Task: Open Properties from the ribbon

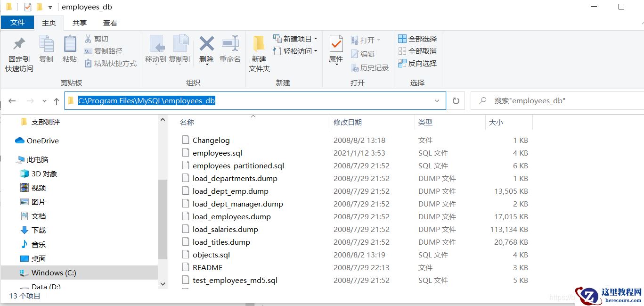Action: point(336,45)
